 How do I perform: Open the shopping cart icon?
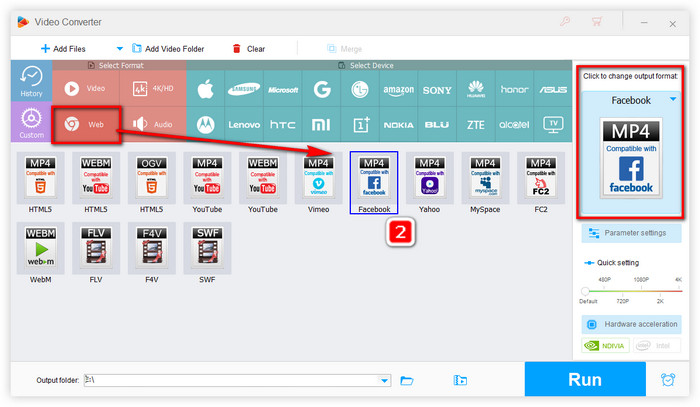pyautogui.click(x=596, y=21)
